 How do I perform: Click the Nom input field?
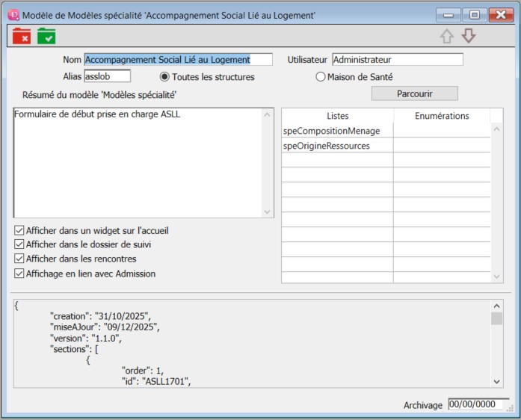[178, 60]
